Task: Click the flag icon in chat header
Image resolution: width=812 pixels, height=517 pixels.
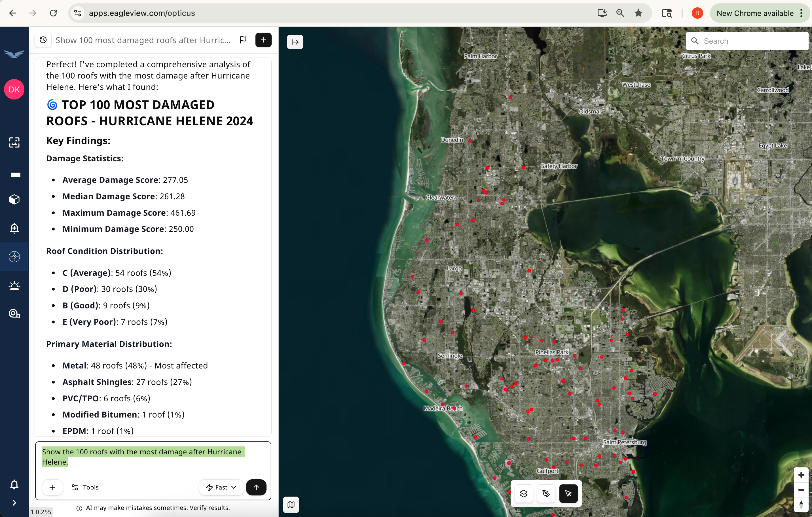Action: 243,40
